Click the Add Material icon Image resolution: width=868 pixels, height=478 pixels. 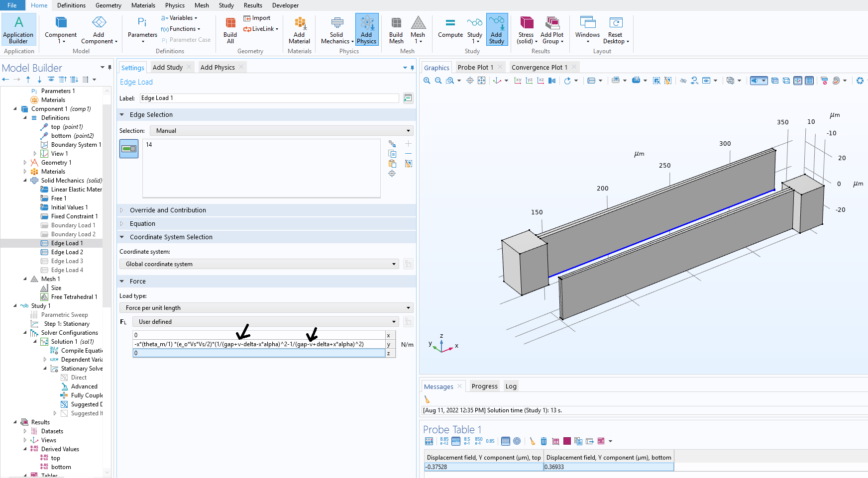[x=299, y=29]
